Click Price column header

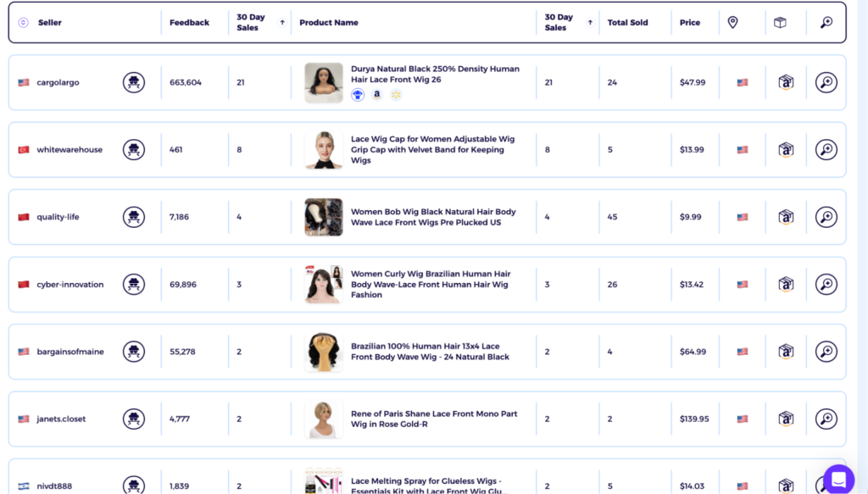click(690, 23)
